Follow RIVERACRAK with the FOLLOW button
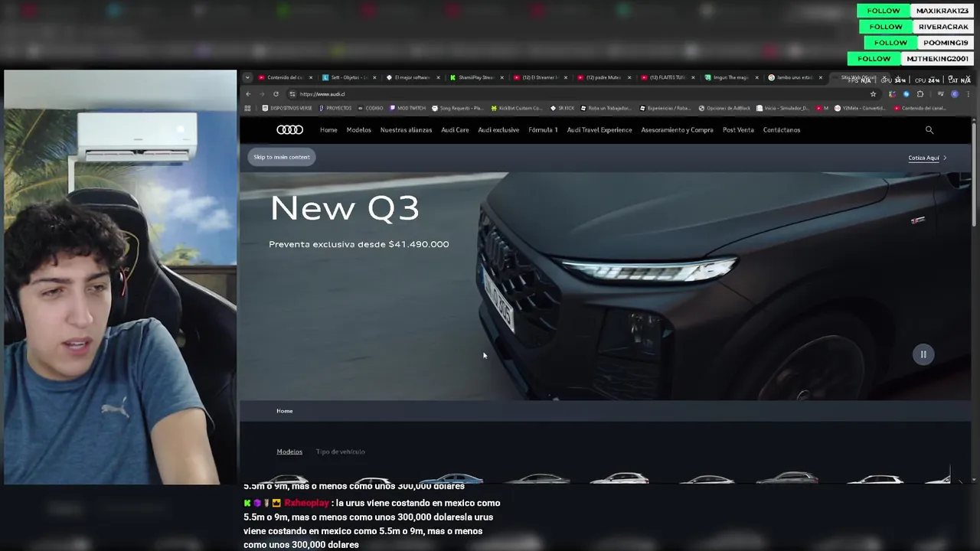This screenshot has height=551, width=980. [x=886, y=27]
